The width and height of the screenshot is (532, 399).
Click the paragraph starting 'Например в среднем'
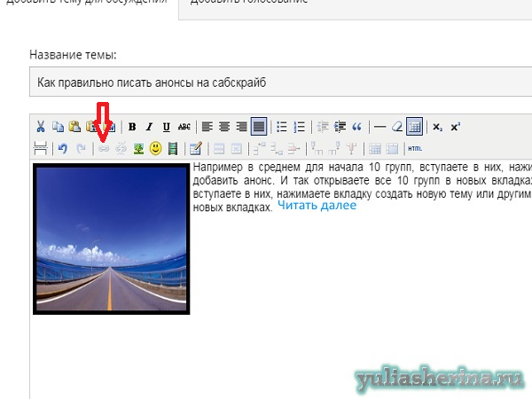point(362,187)
